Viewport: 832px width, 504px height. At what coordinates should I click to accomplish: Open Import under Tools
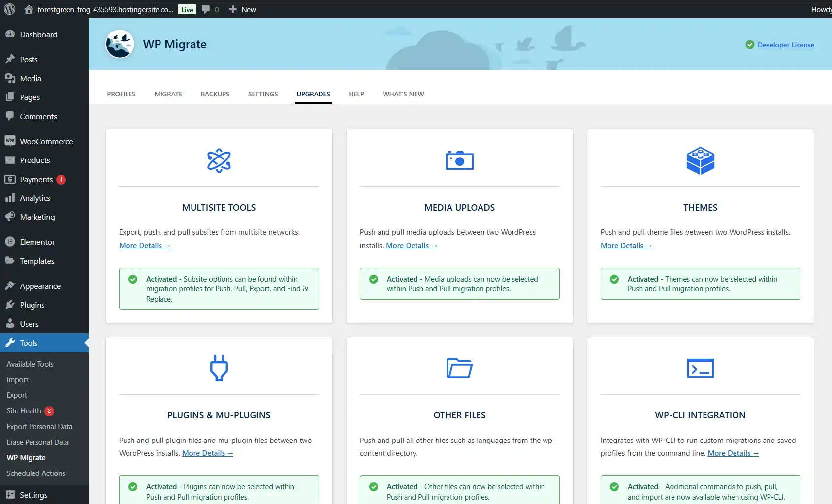click(17, 380)
